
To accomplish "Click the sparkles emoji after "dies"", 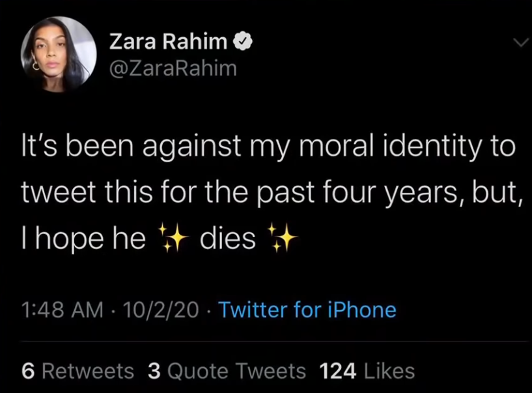I will click(x=283, y=240).
